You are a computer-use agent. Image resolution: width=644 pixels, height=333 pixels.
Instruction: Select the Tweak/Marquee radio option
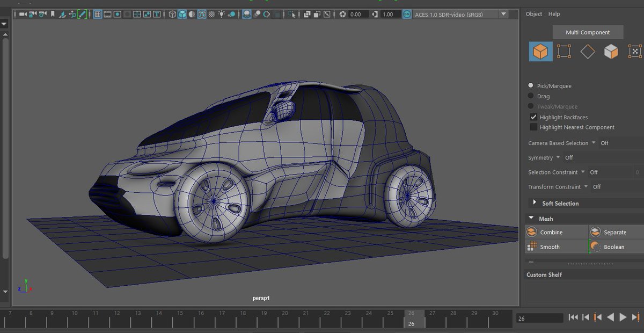[x=531, y=106]
